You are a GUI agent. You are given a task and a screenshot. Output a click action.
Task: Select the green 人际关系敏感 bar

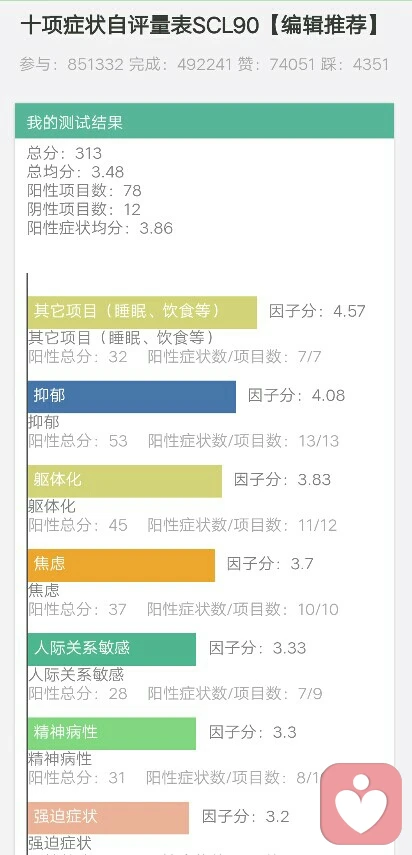(112, 649)
